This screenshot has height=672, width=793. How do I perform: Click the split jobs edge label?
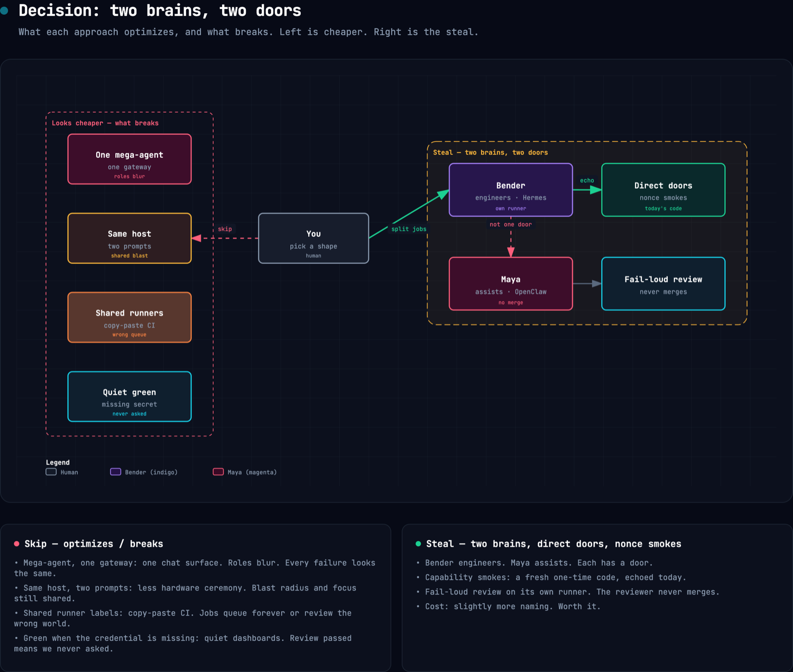click(409, 229)
